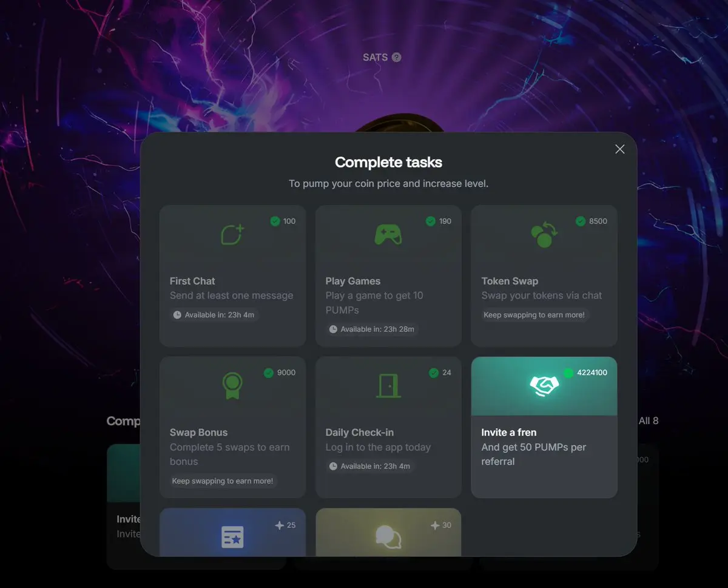The image size is (728, 588).
Task: Click 'Send at least one message' text
Action: coord(231,296)
